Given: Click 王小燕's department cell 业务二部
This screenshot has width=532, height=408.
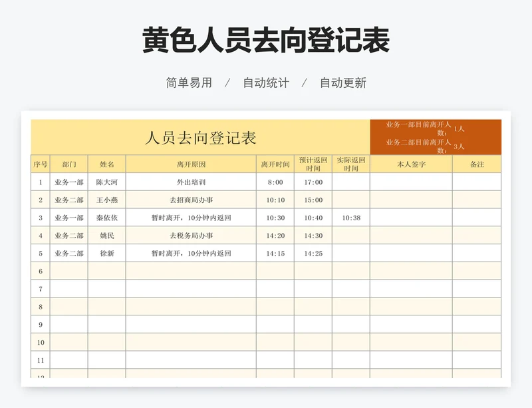Looking at the screenshot, I should coord(69,200).
